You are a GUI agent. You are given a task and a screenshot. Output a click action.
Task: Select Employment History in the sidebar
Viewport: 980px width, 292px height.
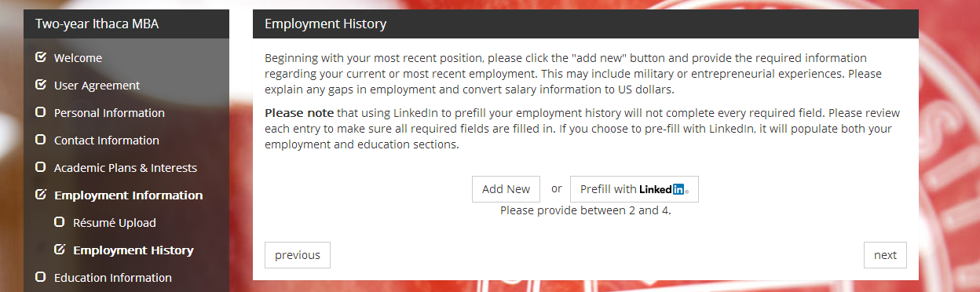click(133, 250)
